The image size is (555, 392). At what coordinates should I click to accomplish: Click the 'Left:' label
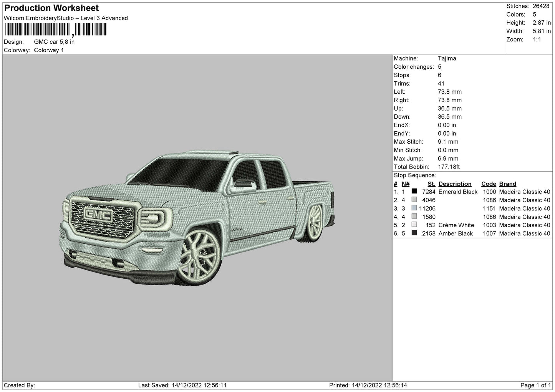pyautogui.click(x=399, y=92)
